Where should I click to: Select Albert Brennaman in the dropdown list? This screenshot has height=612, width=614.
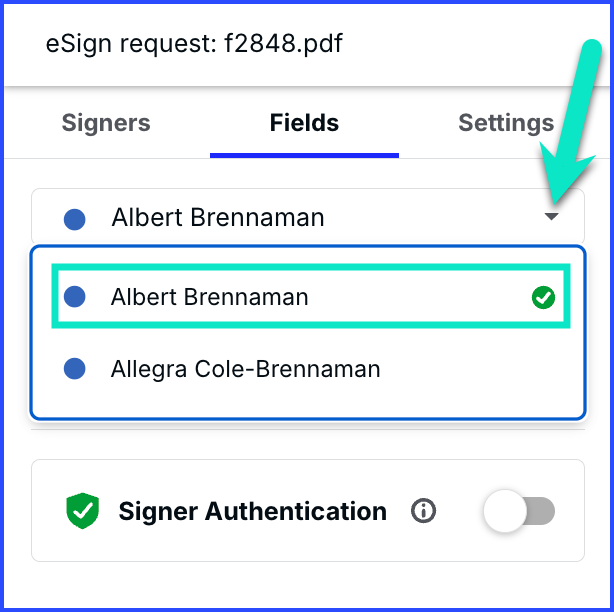click(x=311, y=296)
